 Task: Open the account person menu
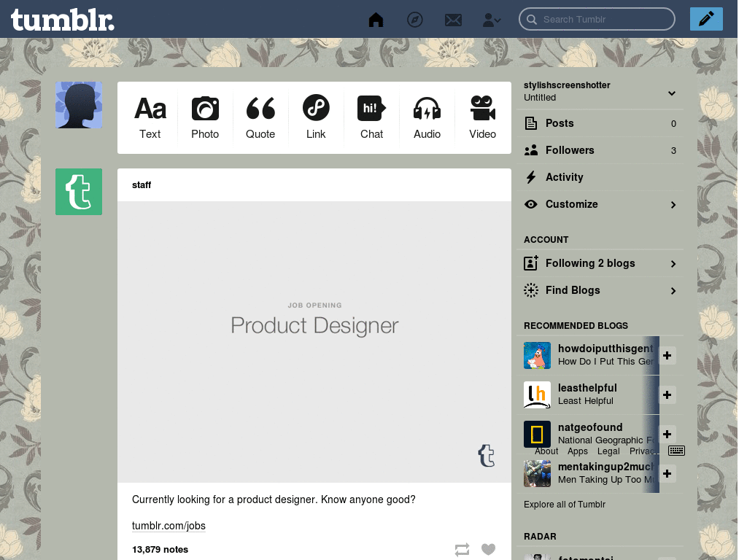[491, 20]
